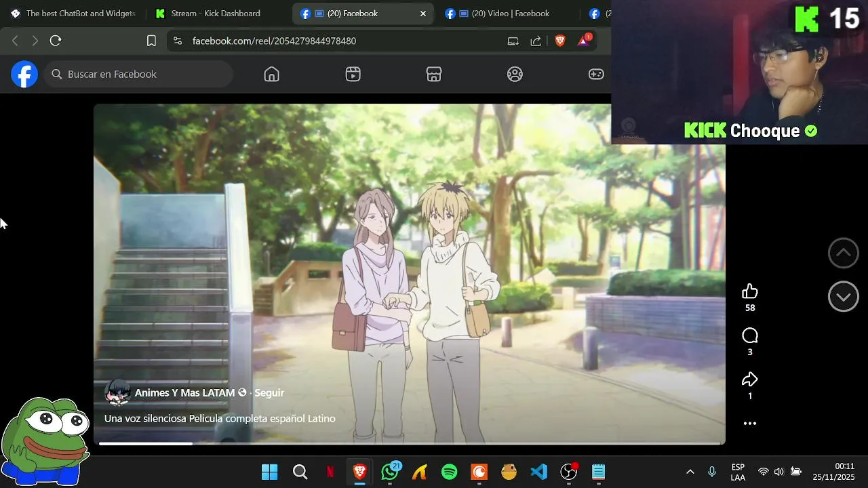868x488 pixels.
Task: Click the reel caption text Una voz silenciosa
Action: [220, 419]
